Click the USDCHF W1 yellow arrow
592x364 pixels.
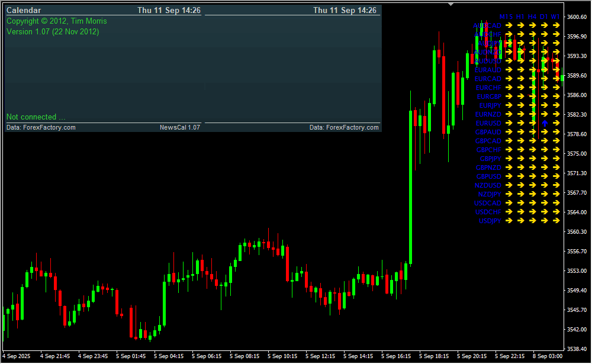coord(555,212)
